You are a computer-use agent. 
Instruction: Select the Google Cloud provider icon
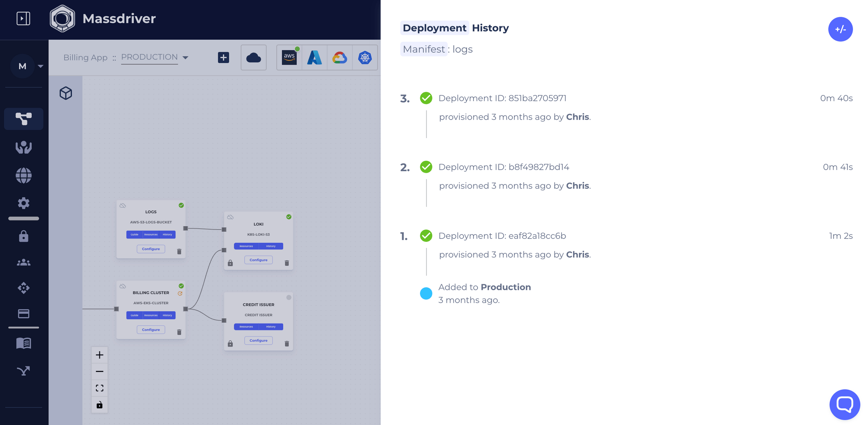(x=339, y=58)
